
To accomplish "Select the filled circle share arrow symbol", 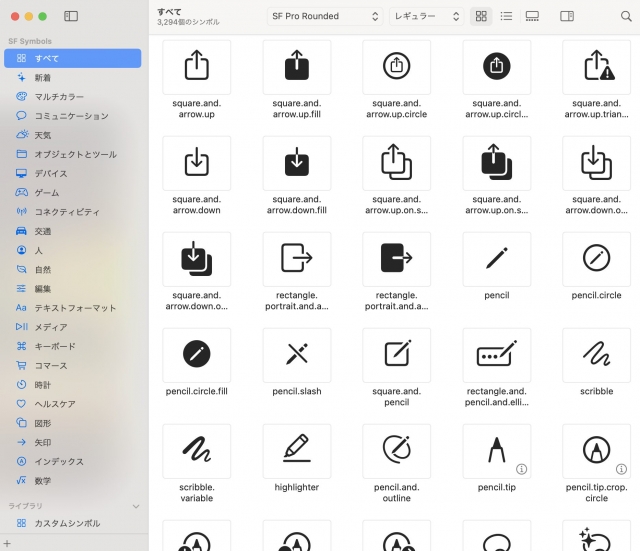I will pyautogui.click(x=496, y=67).
